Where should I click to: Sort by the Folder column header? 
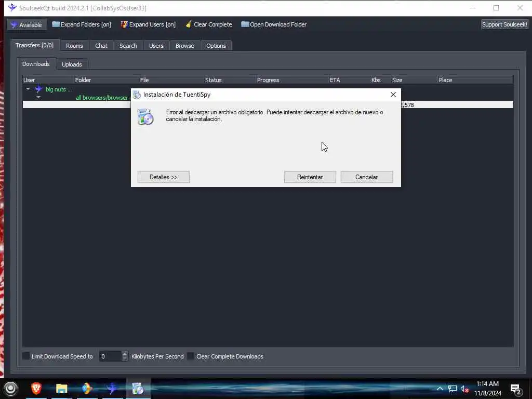pyautogui.click(x=106, y=80)
